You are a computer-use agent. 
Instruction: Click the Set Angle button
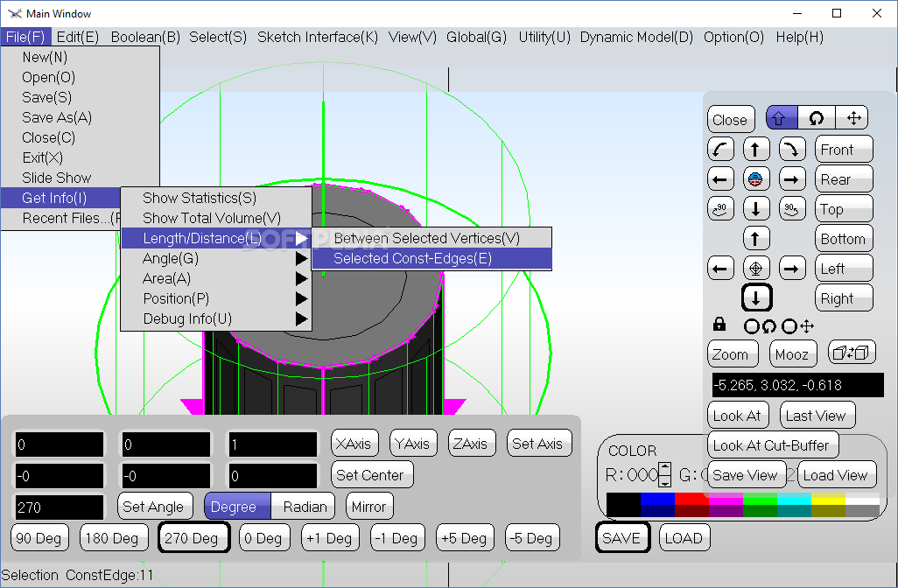click(x=153, y=506)
